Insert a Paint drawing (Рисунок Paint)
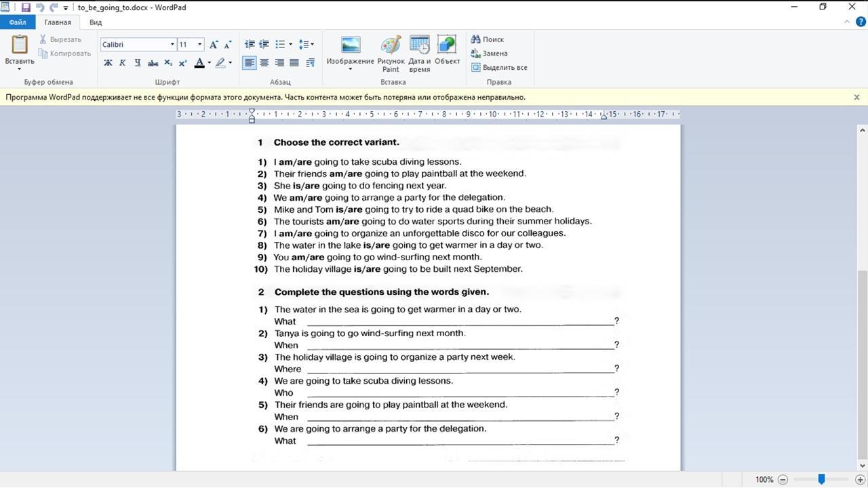 (391, 54)
